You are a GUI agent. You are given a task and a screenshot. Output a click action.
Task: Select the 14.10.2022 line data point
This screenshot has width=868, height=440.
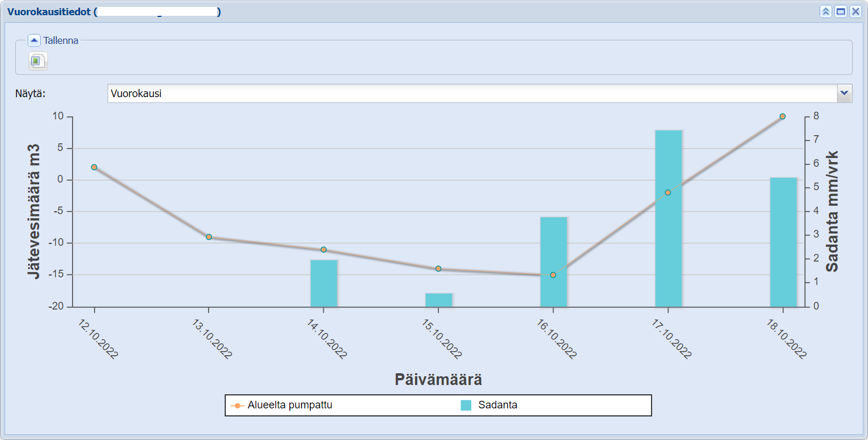[x=324, y=250]
